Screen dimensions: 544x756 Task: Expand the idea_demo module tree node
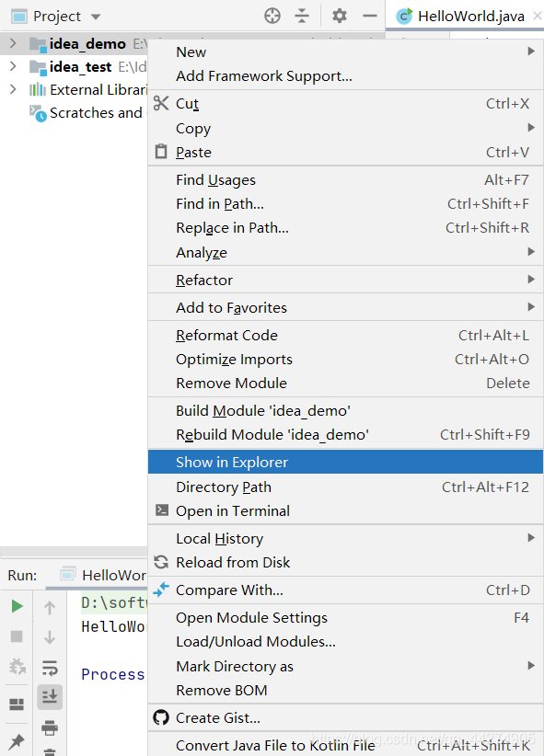click(x=13, y=43)
